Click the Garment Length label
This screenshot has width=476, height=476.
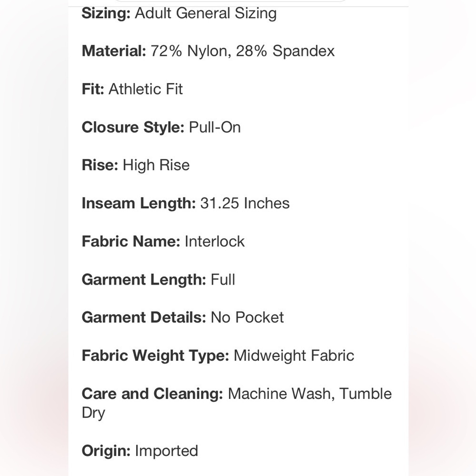144,279
